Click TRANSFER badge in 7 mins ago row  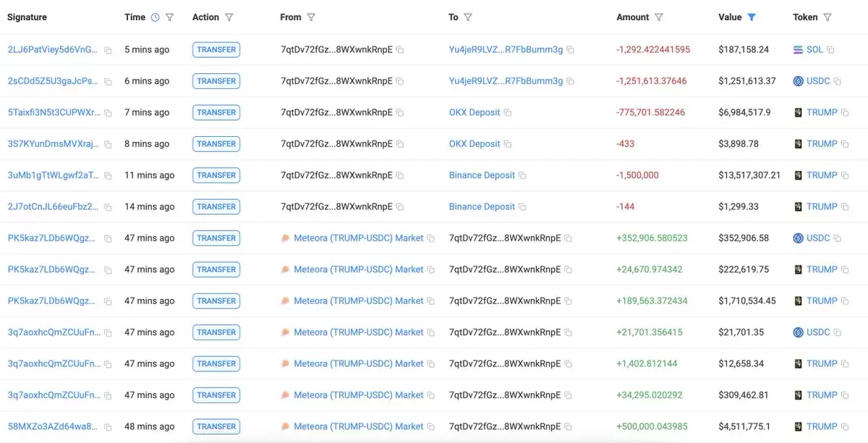tap(216, 112)
